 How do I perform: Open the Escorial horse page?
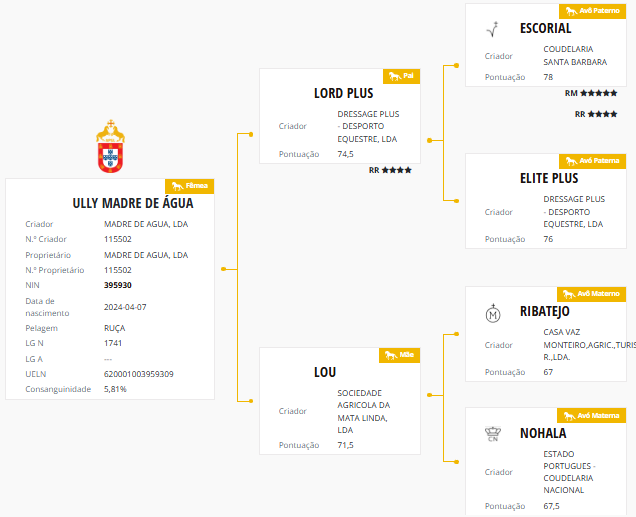click(546, 28)
